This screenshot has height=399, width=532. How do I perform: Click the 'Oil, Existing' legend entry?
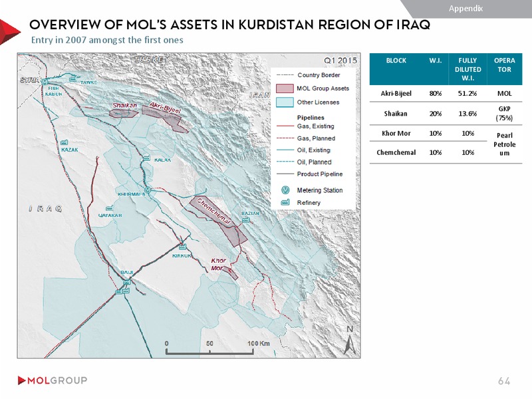tap(303, 150)
